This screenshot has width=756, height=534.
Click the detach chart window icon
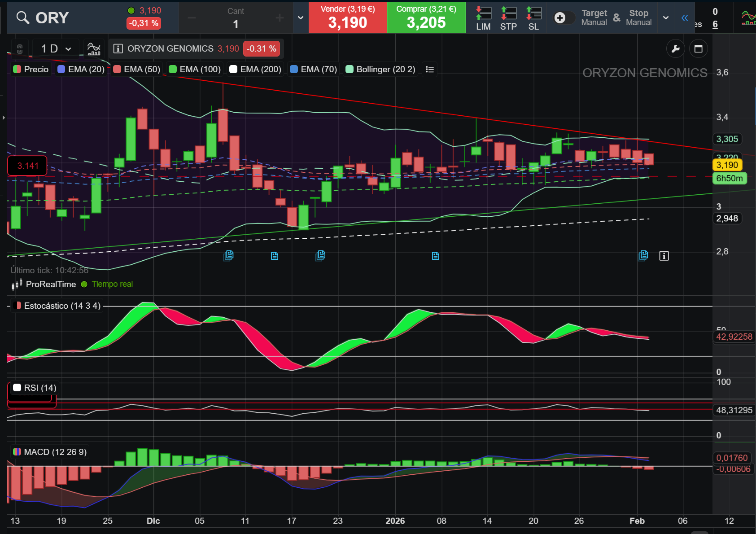point(698,48)
